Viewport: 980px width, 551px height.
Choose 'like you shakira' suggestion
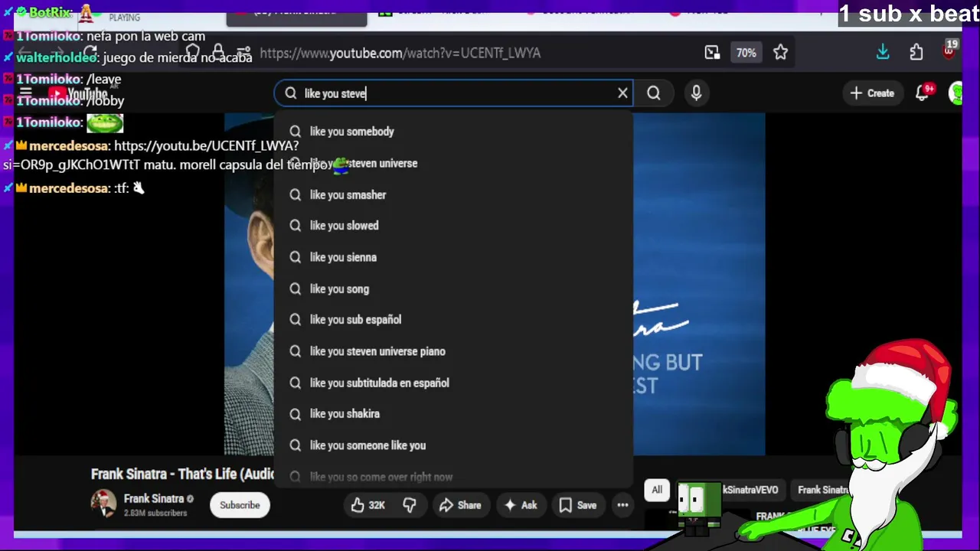pos(453,414)
